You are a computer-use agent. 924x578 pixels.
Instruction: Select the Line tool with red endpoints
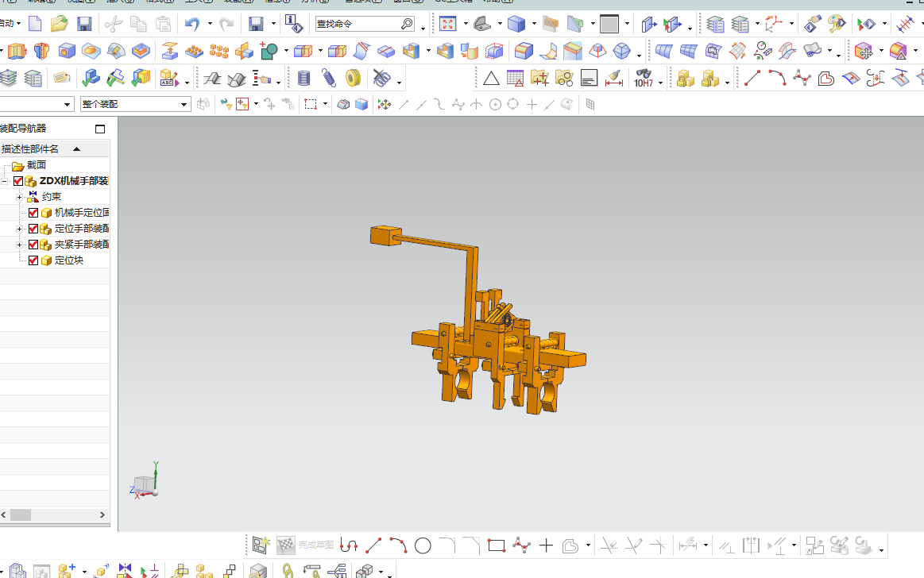pyautogui.click(x=752, y=79)
